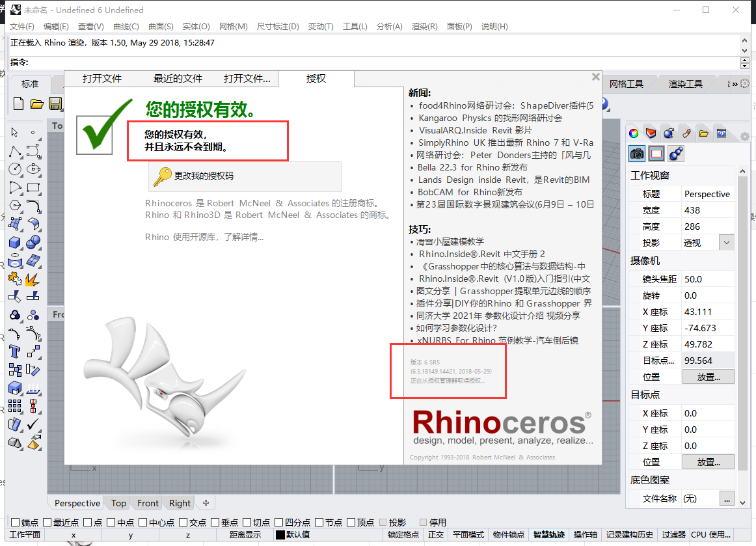
Task: Pick the text object T tool
Action: [x=15, y=351]
